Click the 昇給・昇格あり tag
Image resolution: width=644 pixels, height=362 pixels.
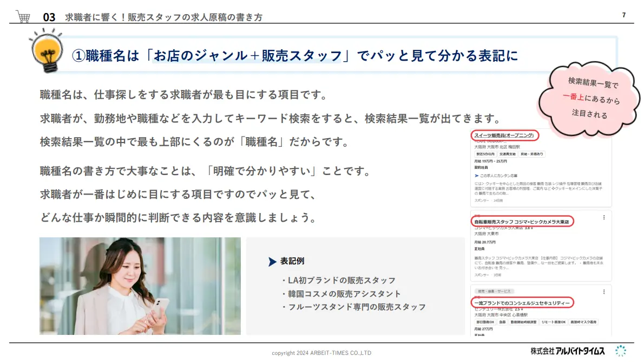click(532, 154)
